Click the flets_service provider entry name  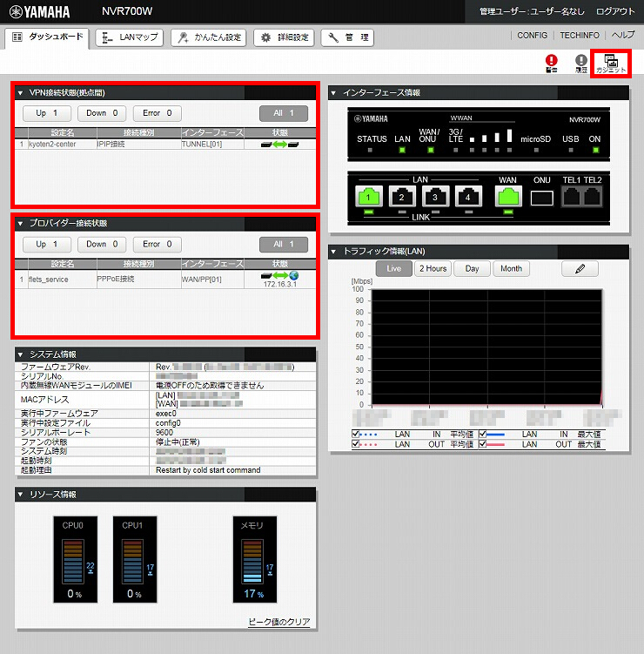click(x=49, y=280)
